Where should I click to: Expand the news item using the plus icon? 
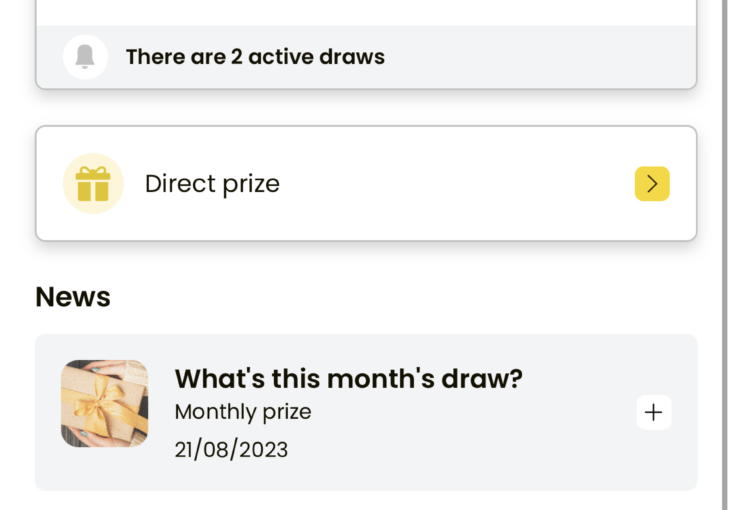point(653,412)
